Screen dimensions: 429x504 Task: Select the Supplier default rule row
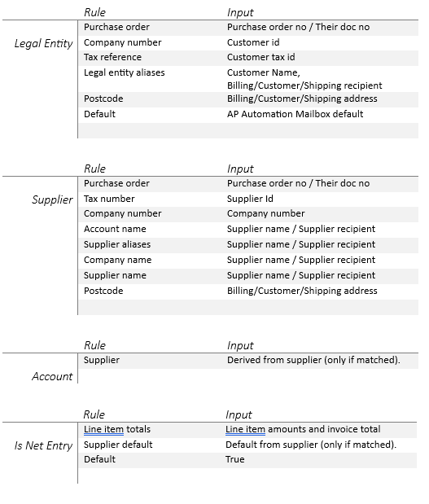tap(247, 445)
